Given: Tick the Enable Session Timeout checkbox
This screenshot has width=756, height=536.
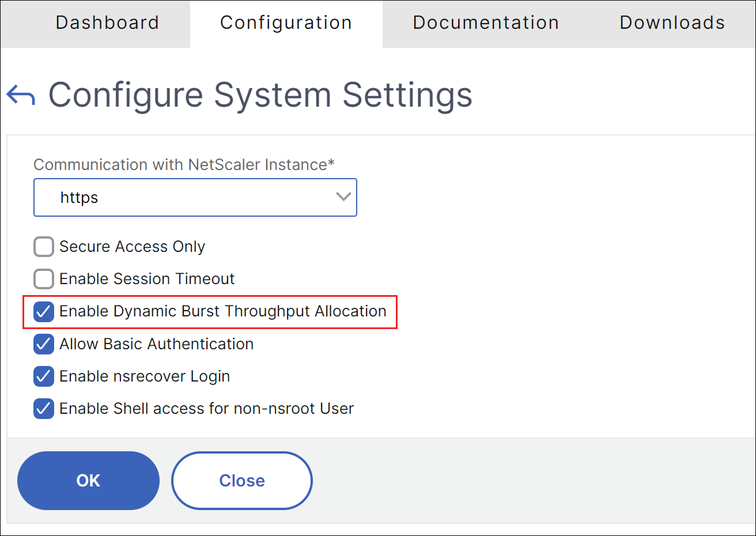Looking at the screenshot, I should coord(44,279).
